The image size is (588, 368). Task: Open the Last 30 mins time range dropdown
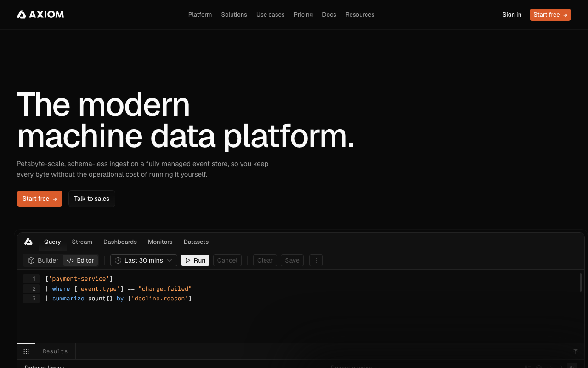click(144, 260)
